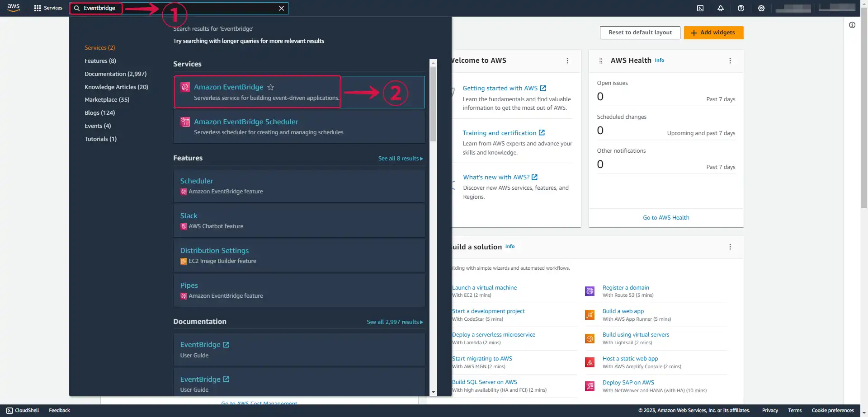
Task: Click the Deploy SAP on AWS icon
Action: [x=590, y=386]
